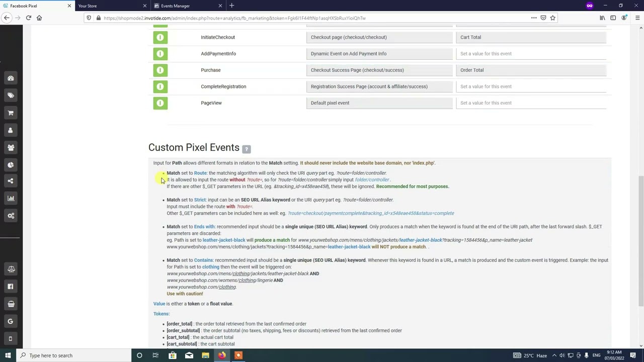
Task: Open the gears Settings icon in the sidebar
Action: 11,216
